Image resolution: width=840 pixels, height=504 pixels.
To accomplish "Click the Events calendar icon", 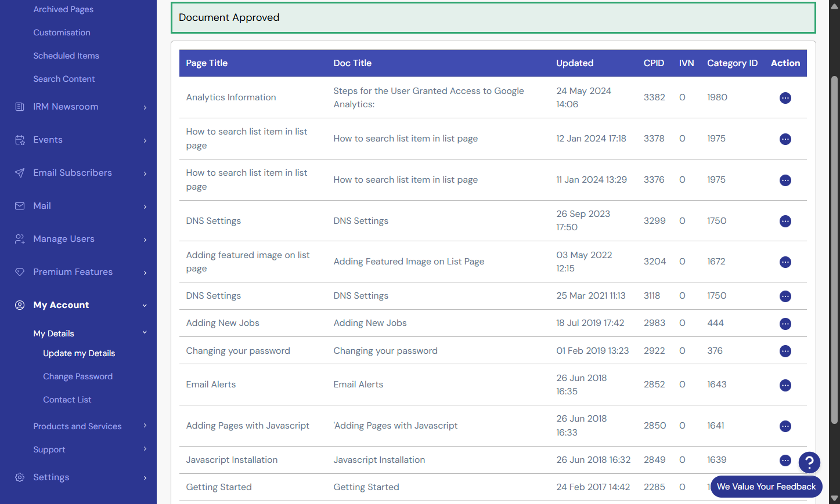I will 20,140.
